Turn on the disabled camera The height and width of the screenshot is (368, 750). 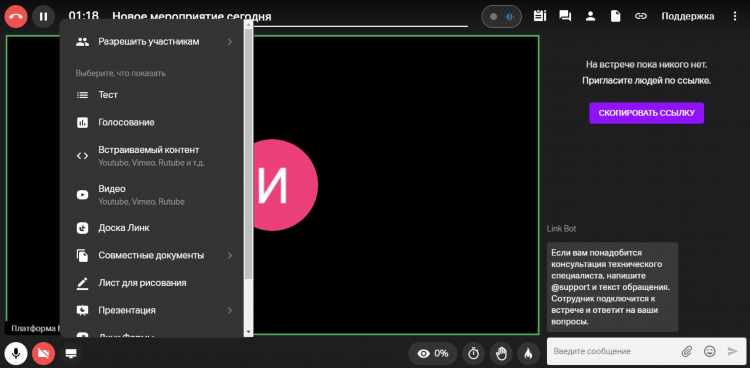(x=44, y=354)
